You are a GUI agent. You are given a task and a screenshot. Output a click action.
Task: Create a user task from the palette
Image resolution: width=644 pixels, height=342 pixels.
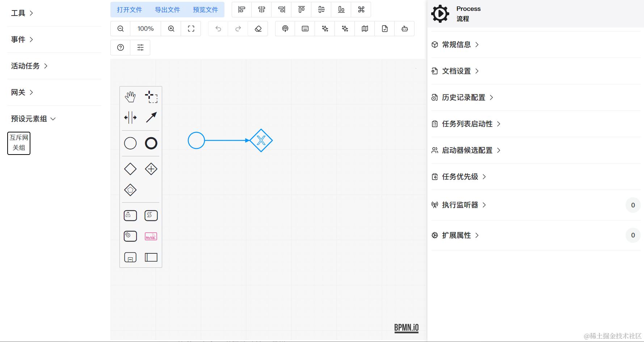[x=130, y=216]
